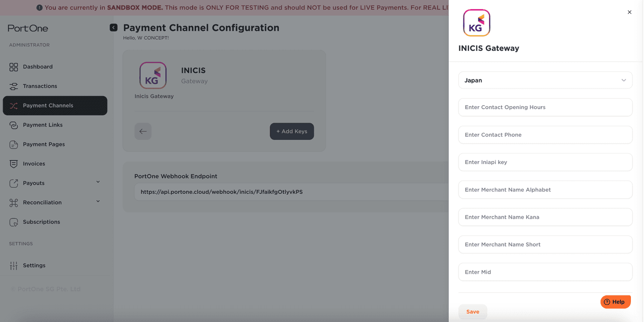Image resolution: width=644 pixels, height=322 pixels.
Task: Click the back arrow button
Action: click(x=143, y=131)
